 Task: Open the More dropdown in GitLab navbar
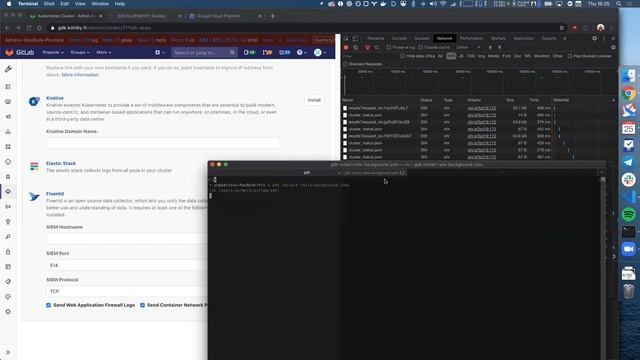click(104, 53)
